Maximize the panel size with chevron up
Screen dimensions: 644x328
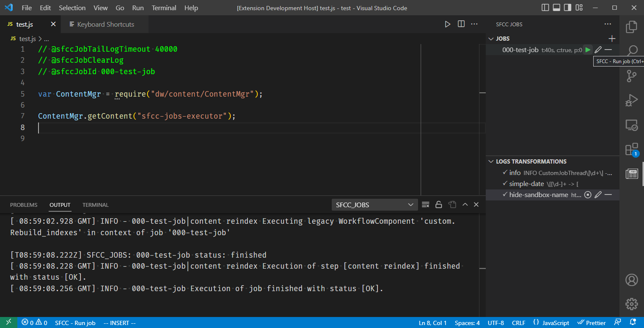point(465,205)
